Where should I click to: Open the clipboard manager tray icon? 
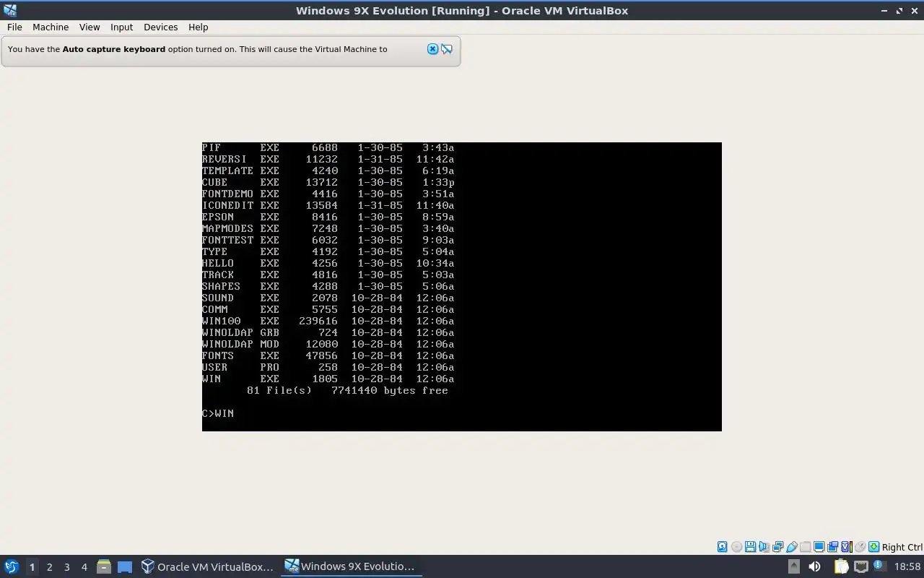(x=842, y=566)
